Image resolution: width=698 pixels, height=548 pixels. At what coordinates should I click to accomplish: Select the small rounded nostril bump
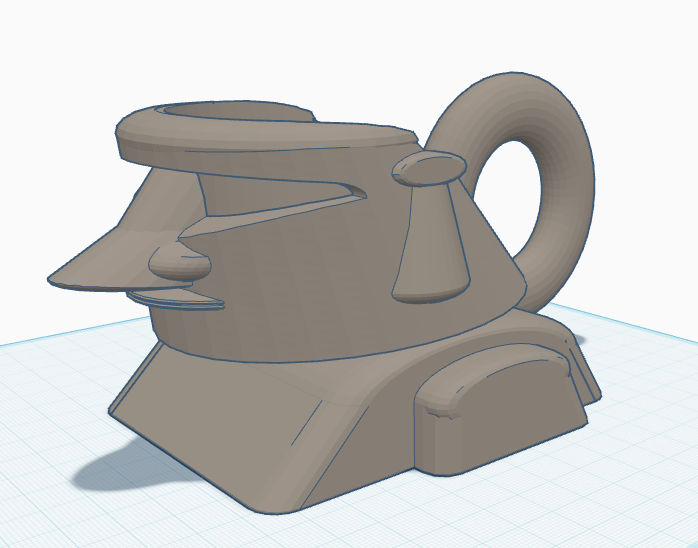(x=179, y=262)
